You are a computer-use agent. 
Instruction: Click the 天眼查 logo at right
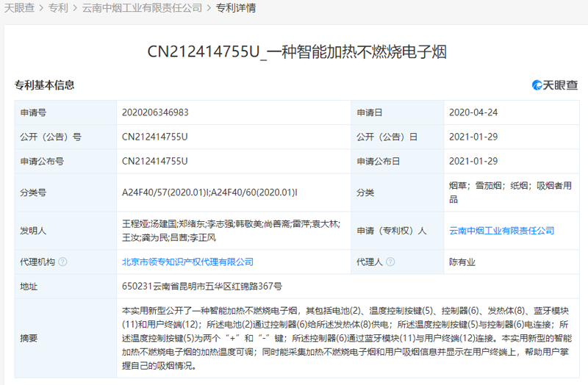555,85
